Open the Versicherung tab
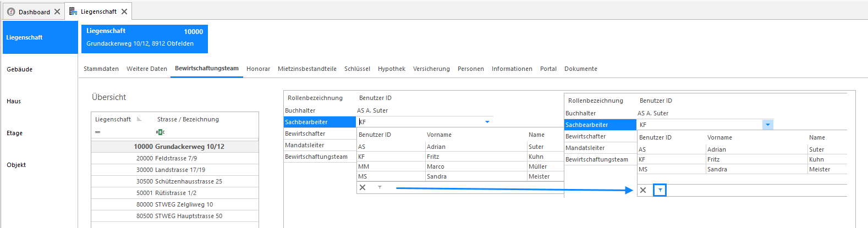The height and width of the screenshot is (228, 868). click(431, 69)
